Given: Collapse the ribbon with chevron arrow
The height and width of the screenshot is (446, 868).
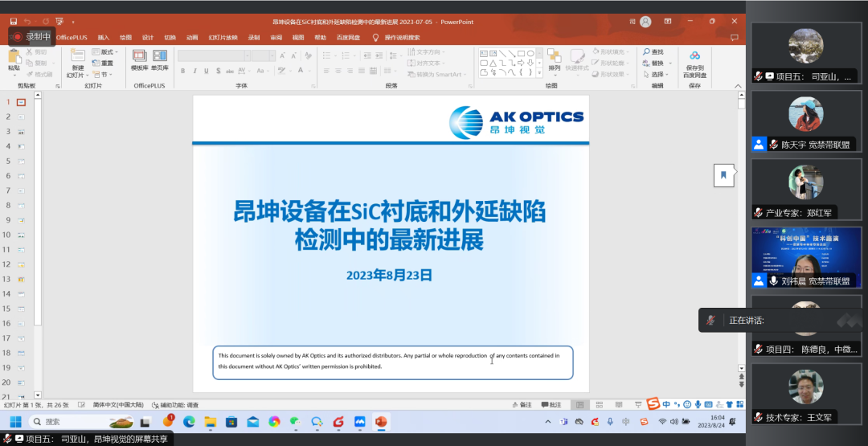Looking at the screenshot, I should [737, 86].
